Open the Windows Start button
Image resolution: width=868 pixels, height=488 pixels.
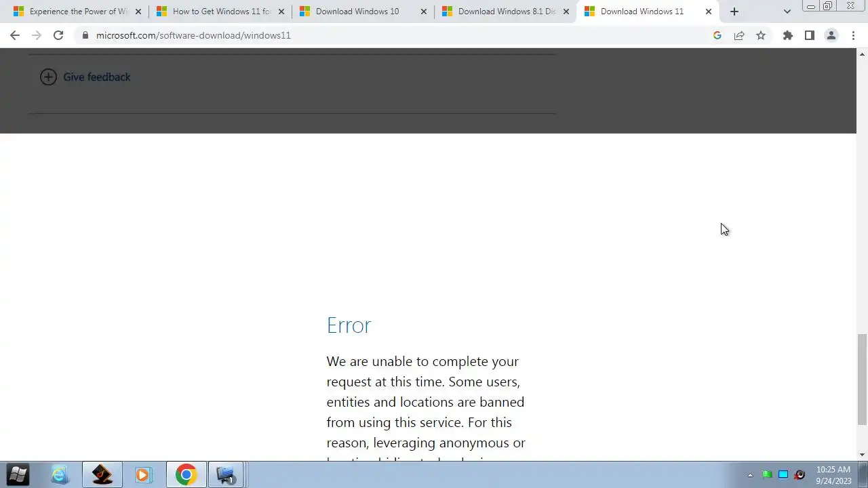pos(18,474)
